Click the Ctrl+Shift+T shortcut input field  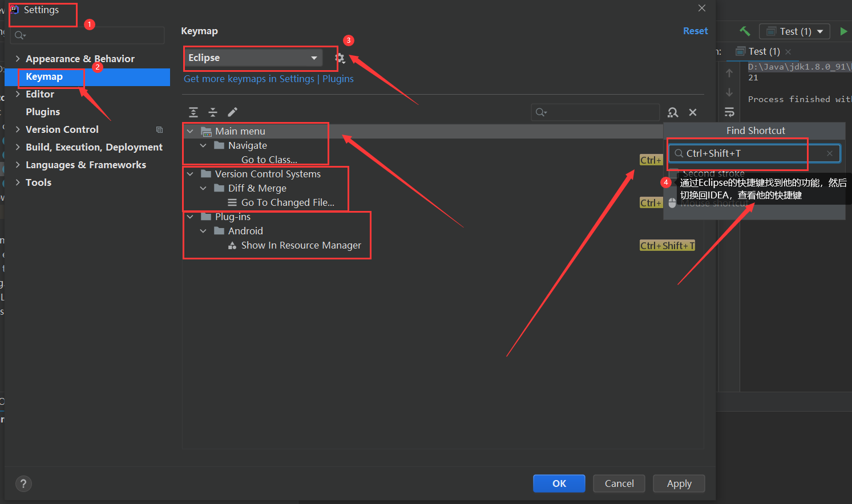[x=754, y=153]
